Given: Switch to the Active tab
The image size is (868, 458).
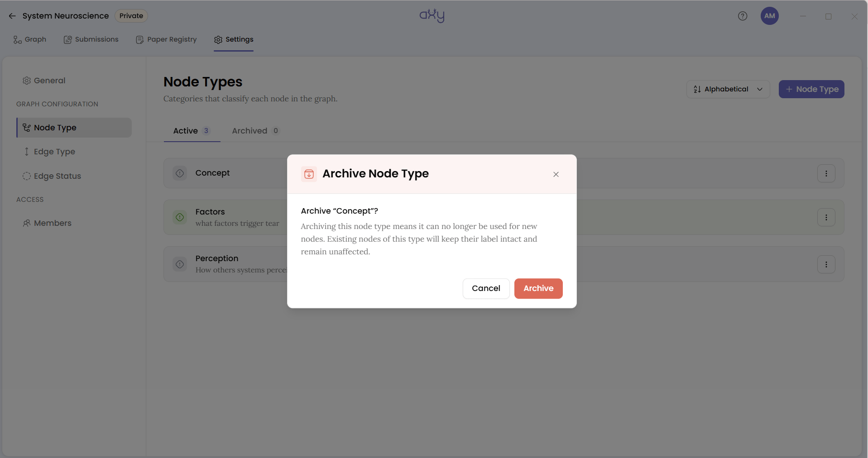Looking at the screenshot, I should (192, 131).
